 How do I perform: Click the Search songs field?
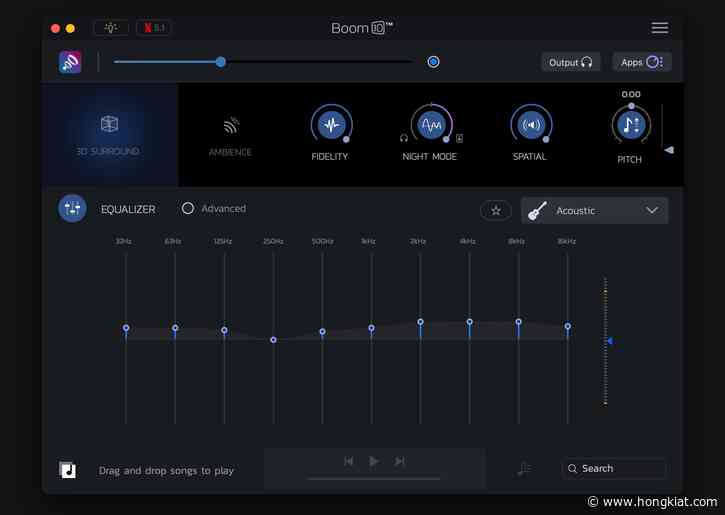613,468
